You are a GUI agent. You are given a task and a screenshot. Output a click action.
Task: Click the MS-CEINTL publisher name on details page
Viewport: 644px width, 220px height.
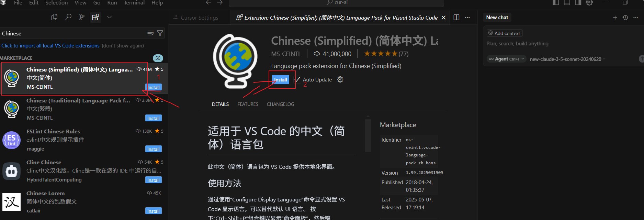286,54
